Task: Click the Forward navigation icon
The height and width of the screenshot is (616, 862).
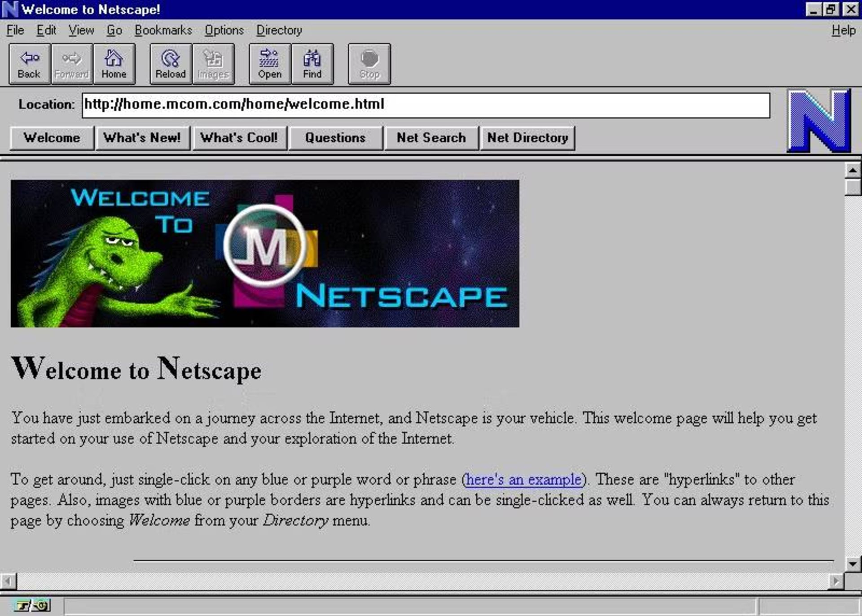Action: 71,64
